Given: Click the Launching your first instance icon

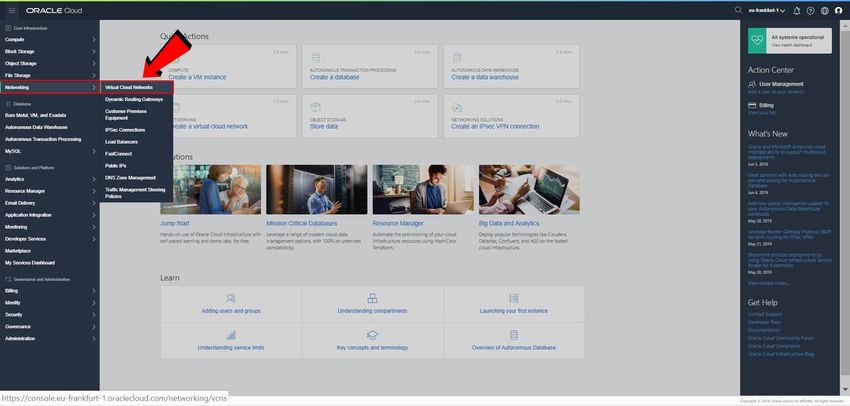Looking at the screenshot, I should pyautogui.click(x=513, y=298).
